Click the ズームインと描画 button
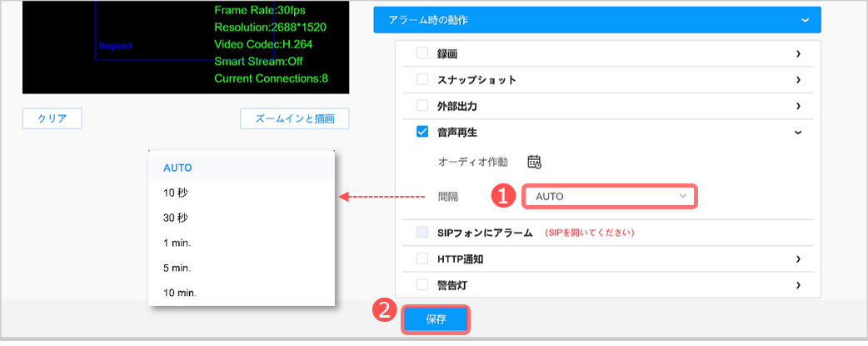This screenshot has width=868, height=346. point(295,119)
